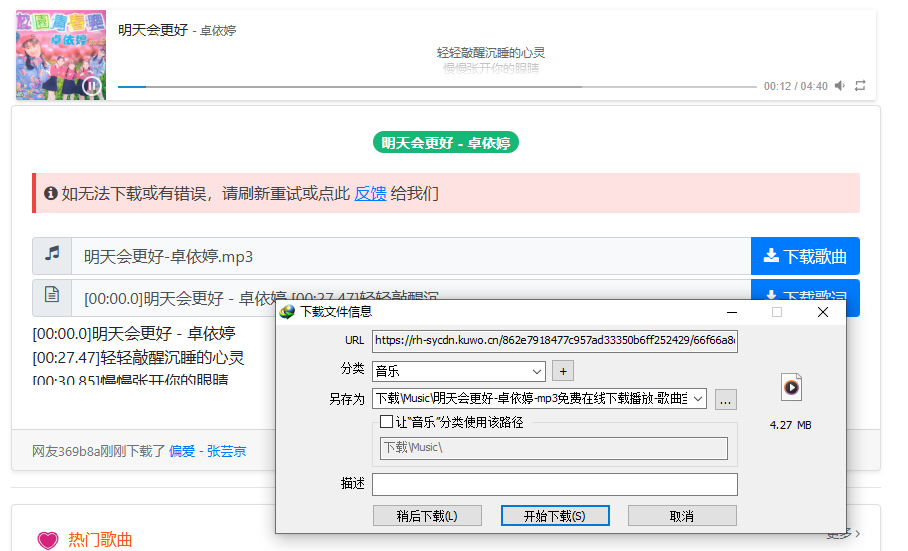Open the album cover thumbnail
Viewport: 908px width, 551px height.
pyautogui.click(x=61, y=55)
